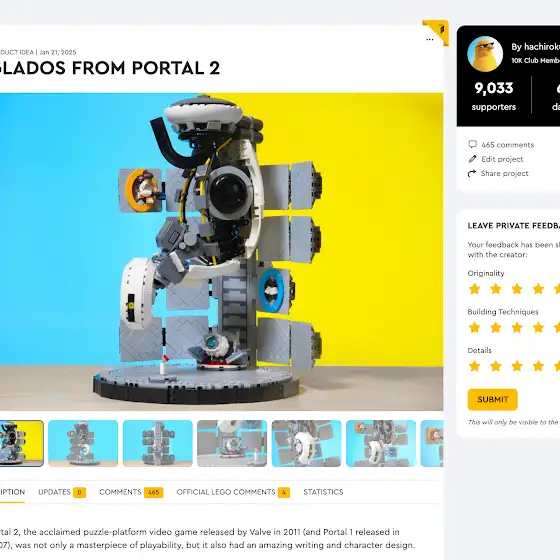Open hachiroku's yellow bird avatar
The height and width of the screenshot is (560, 560).
[485, 54]
